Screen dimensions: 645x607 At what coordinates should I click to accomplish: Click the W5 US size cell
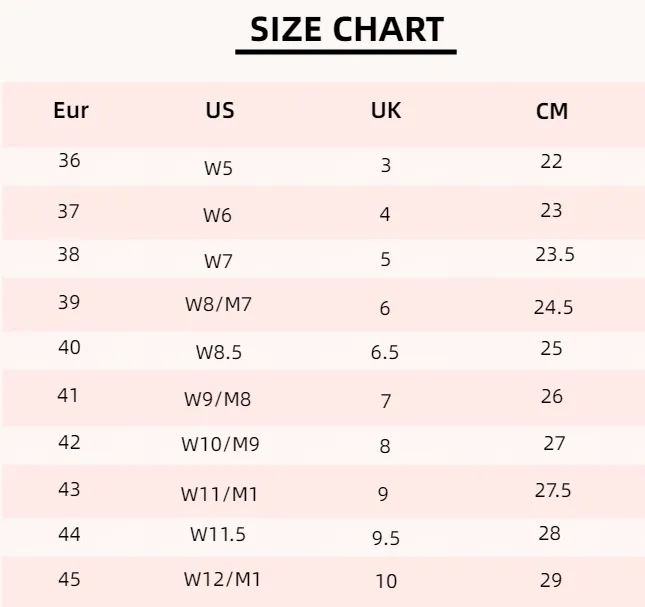click(218, 168)
